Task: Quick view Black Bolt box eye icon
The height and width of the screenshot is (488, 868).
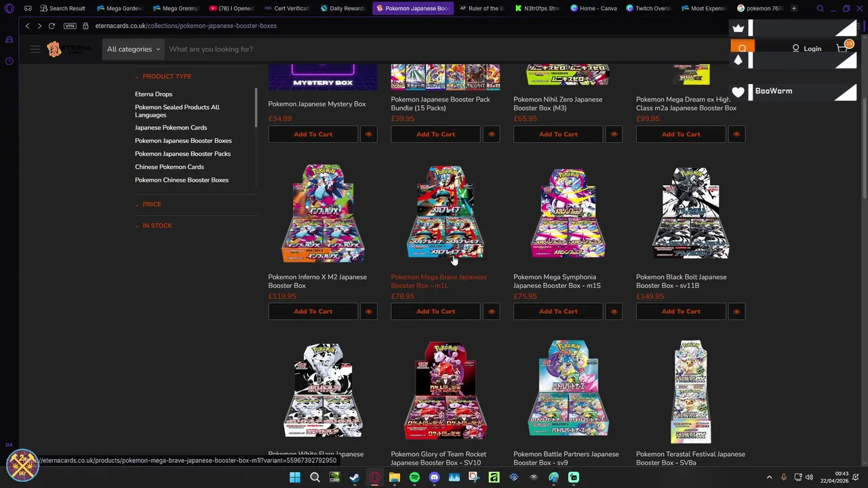Action: [x=736, y=312]
